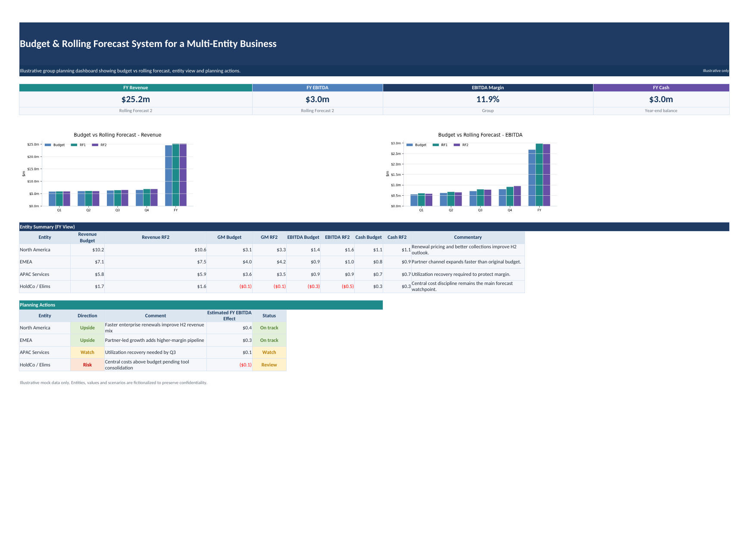Screen dimensions: 756x535
Task: Select HoldCo / Elims cell in Entity Summary
Action: click(x=45, y=287)
